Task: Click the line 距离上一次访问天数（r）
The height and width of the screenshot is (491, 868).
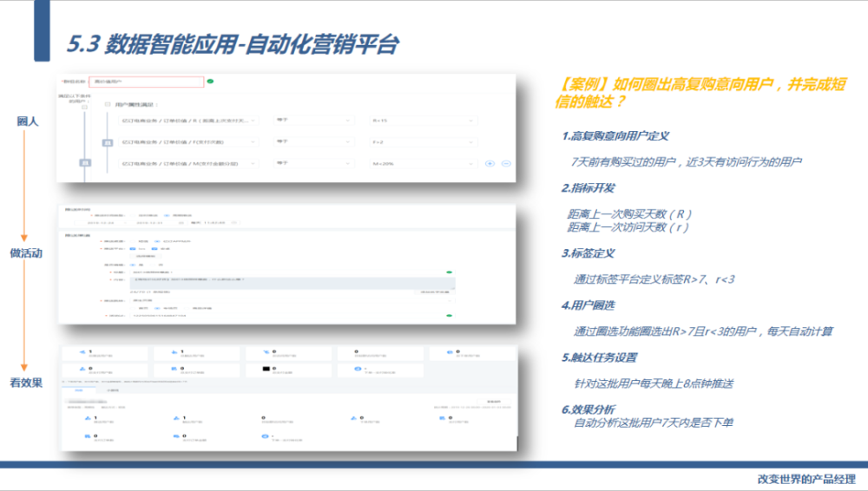Action: pyautogui.click(x=628, y=227)
